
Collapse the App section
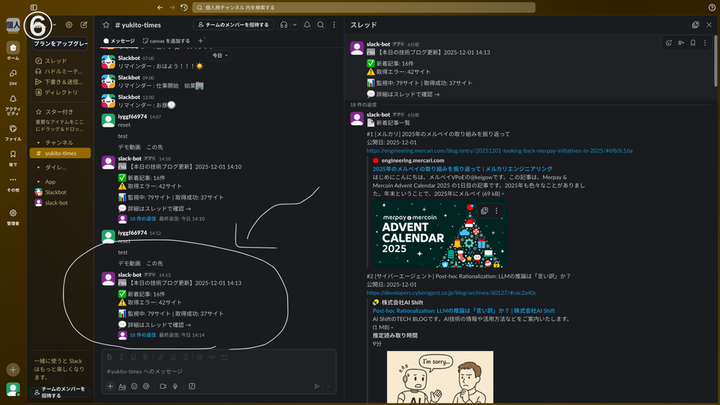click(x=39, y=182)
